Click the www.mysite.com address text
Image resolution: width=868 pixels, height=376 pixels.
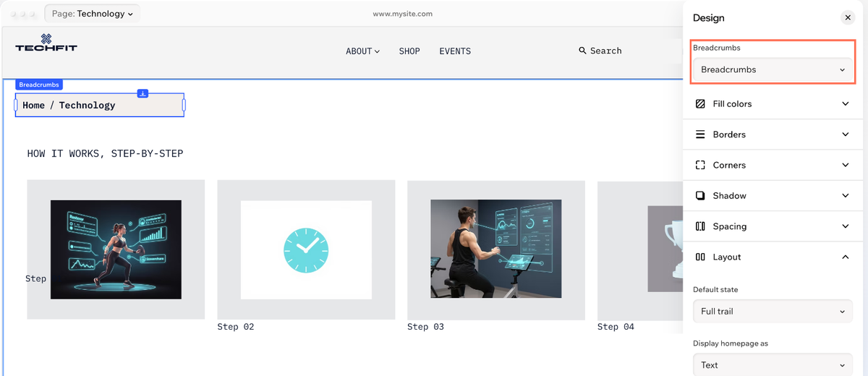click(402, 14)
